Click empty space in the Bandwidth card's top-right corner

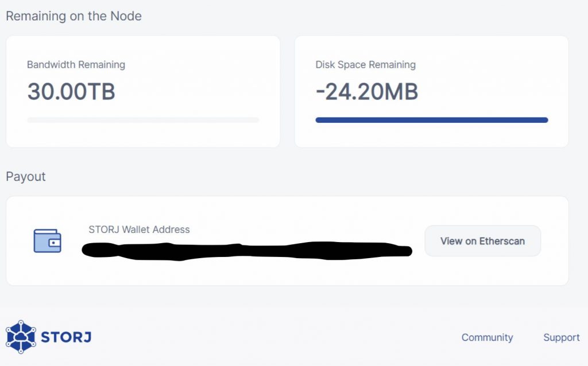coord(253,54)
